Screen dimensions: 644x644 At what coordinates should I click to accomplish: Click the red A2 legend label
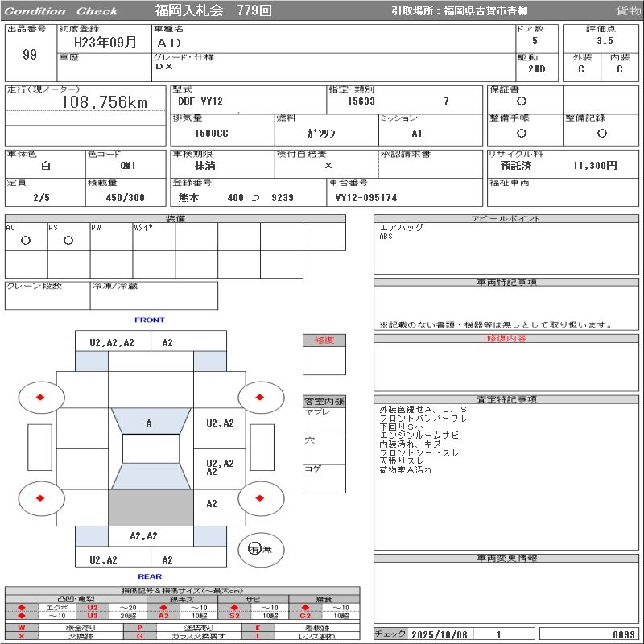[163, 616]
